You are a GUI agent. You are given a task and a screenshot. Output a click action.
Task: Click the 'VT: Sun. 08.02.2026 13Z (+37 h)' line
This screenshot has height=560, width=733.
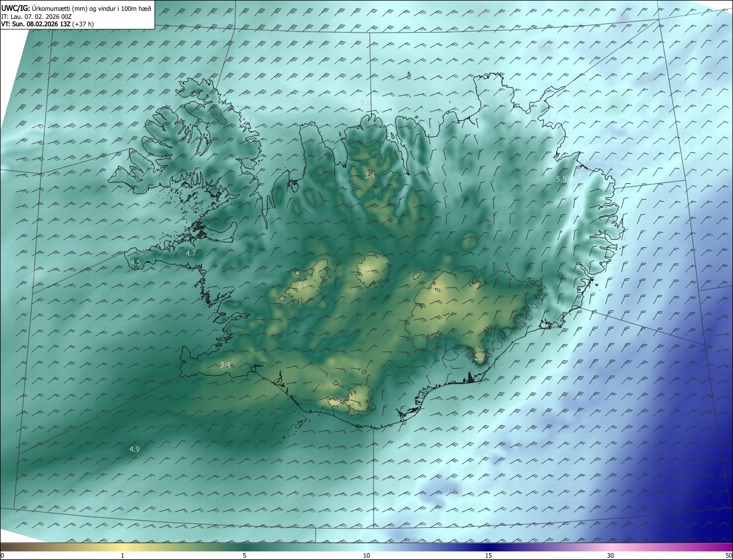48,24
